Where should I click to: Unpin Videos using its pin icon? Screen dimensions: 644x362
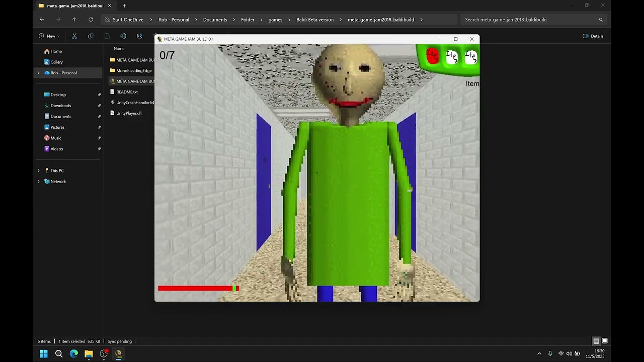pyautogui.click(x=99, y=149)
